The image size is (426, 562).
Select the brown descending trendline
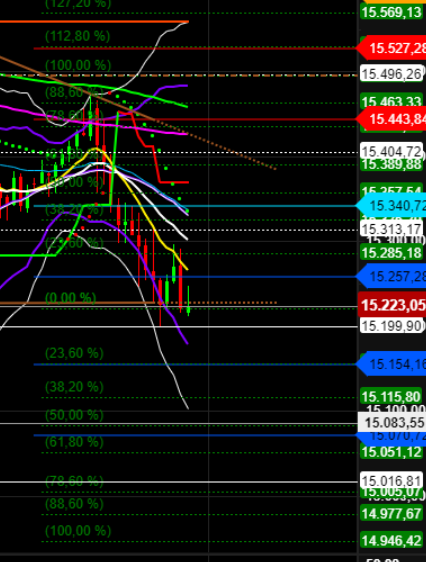(77, 88)
